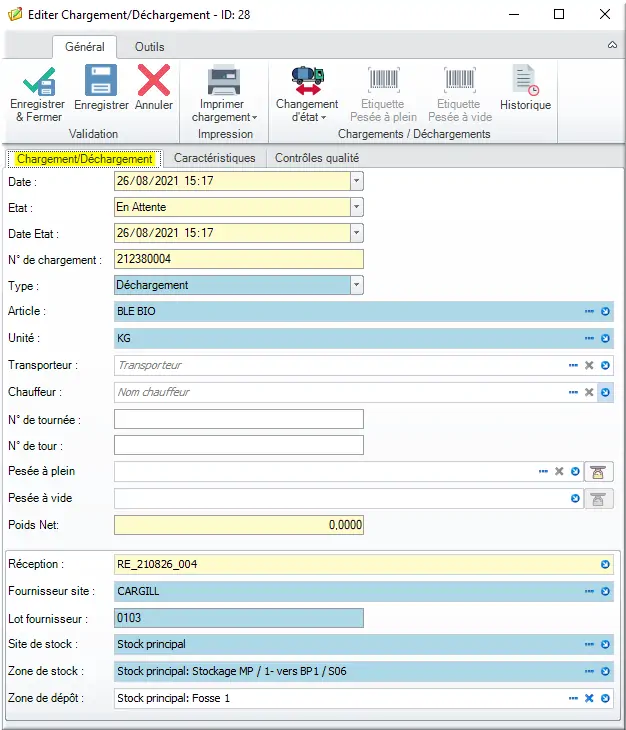The image size is (626, 730).
Task: Open Fournisseur site CARGILL ellipsis lookup
Action: click(589, 591)
